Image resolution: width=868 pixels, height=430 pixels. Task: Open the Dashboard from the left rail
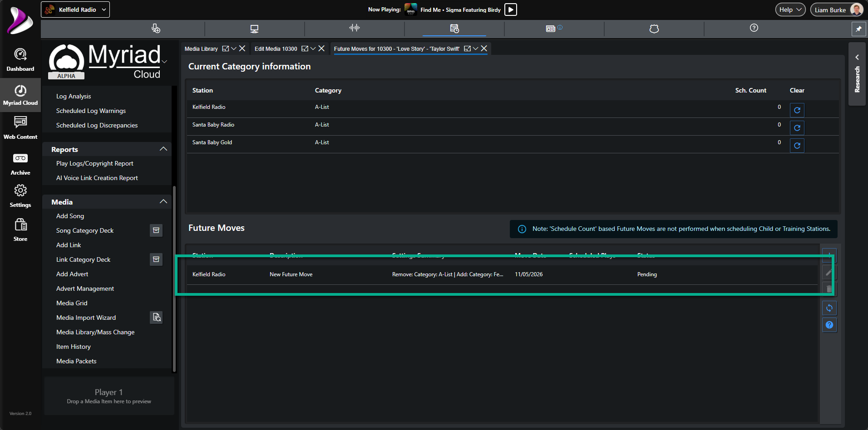click(x=20, y=60)
